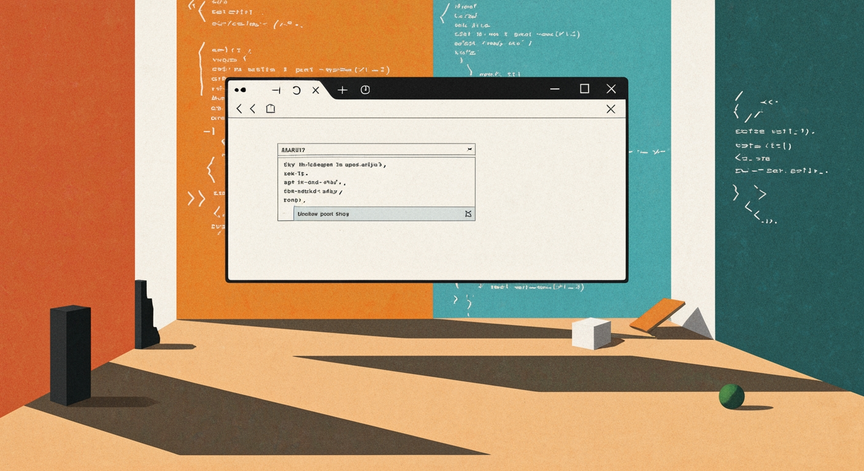The image size is (864, 471).
Task: Click the text field labeled AAARU17
Action: [x=376, y=149]
